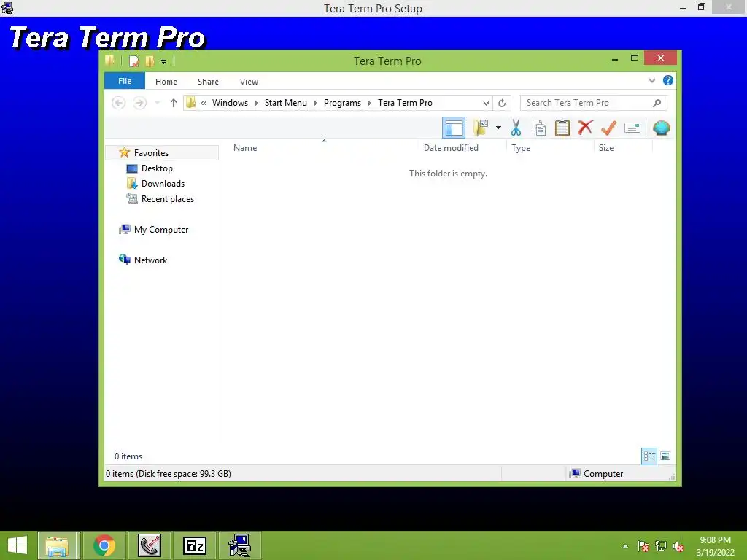Click the Classic Shell seashell icon

[661, 128]
